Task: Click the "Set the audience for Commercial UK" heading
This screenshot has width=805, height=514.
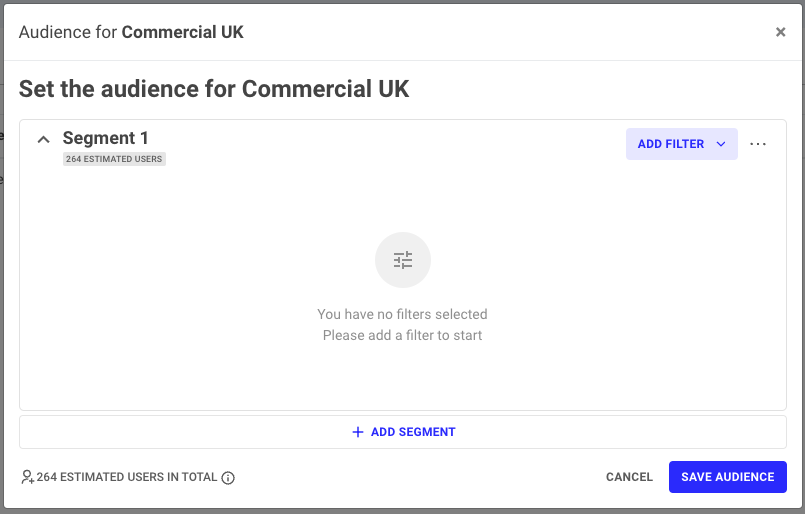Action: click(x=214, y=88)
